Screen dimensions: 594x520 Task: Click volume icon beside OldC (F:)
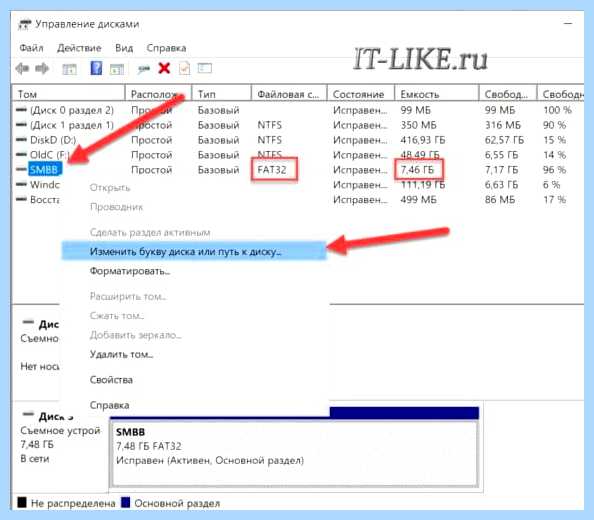(x=22, y=155)
